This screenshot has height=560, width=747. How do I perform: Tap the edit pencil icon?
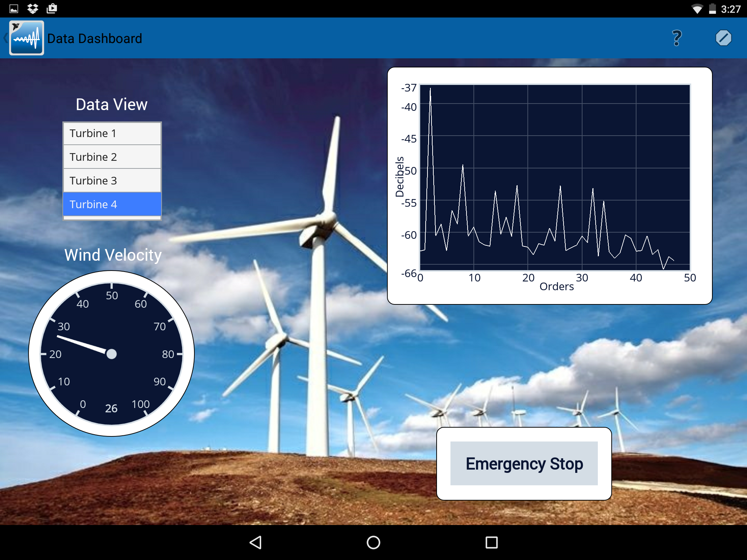(723, 38)
